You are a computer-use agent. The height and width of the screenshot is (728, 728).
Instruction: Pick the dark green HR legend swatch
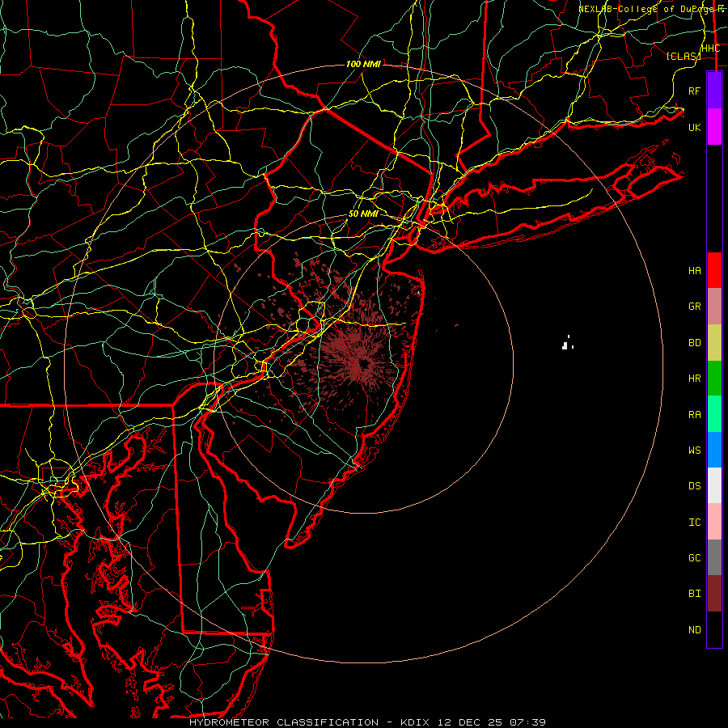pyautogui.click(x=714, y=378)
